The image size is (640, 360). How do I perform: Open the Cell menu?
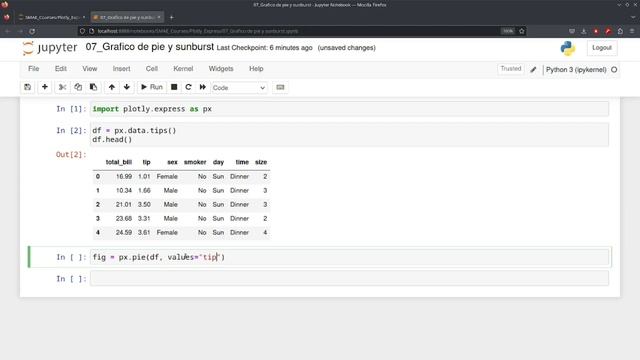coord(151,69)
